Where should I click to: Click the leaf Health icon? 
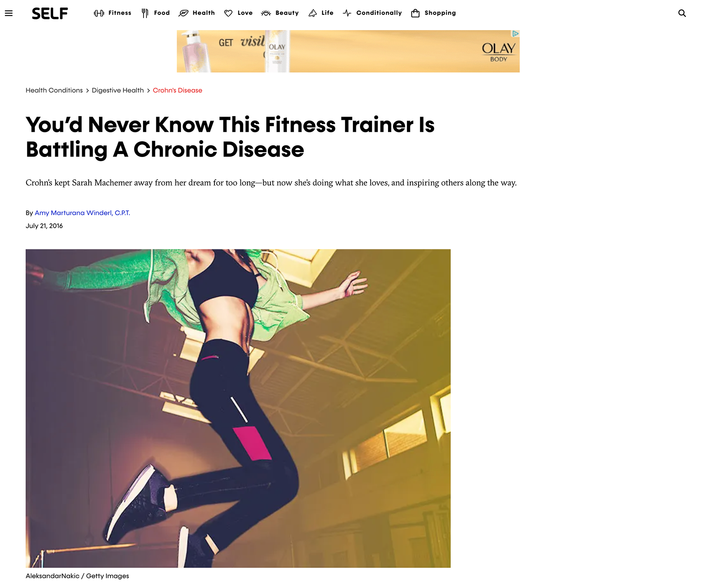coord(183,13)
